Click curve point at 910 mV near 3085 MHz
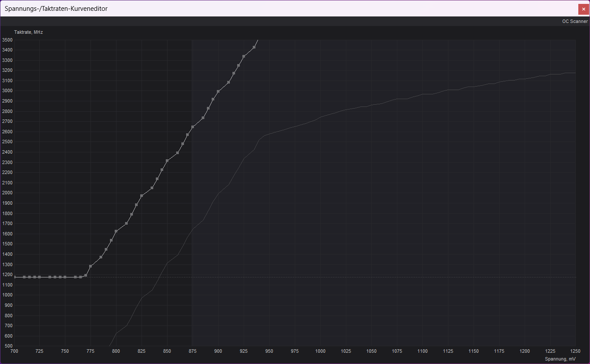The width and height of the screenshot is (590, 364). point(229,82)
